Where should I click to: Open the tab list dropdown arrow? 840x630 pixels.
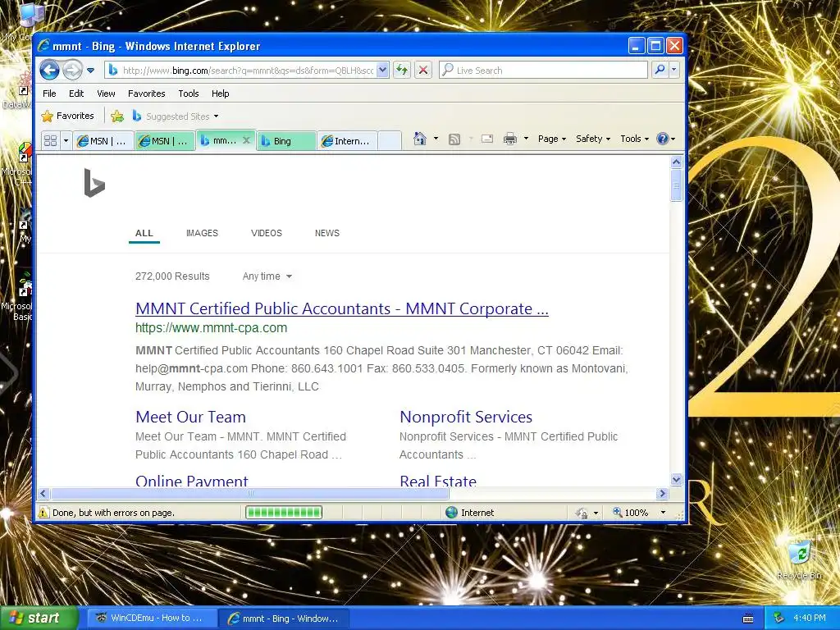66,141
